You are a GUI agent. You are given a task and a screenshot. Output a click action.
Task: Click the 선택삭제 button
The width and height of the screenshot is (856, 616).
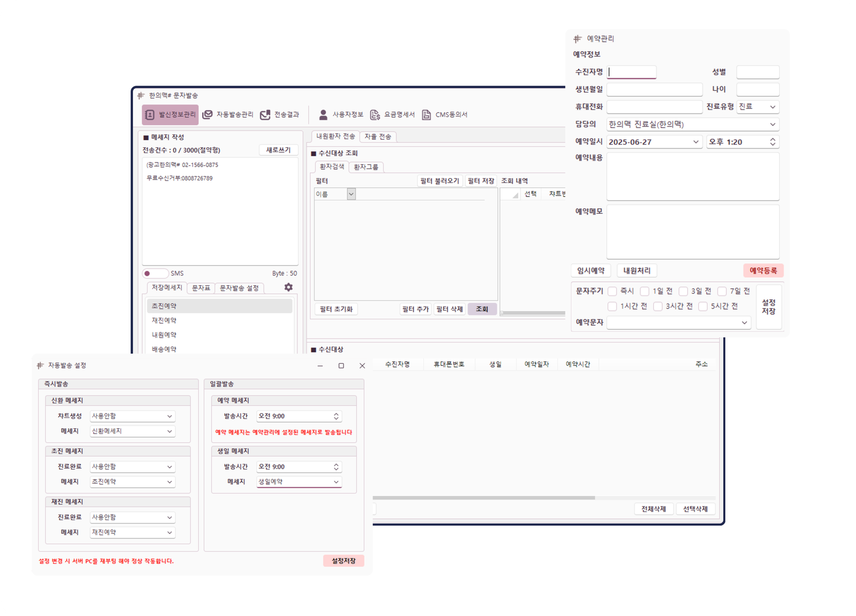pyautogui.click(x=695, y=509)
